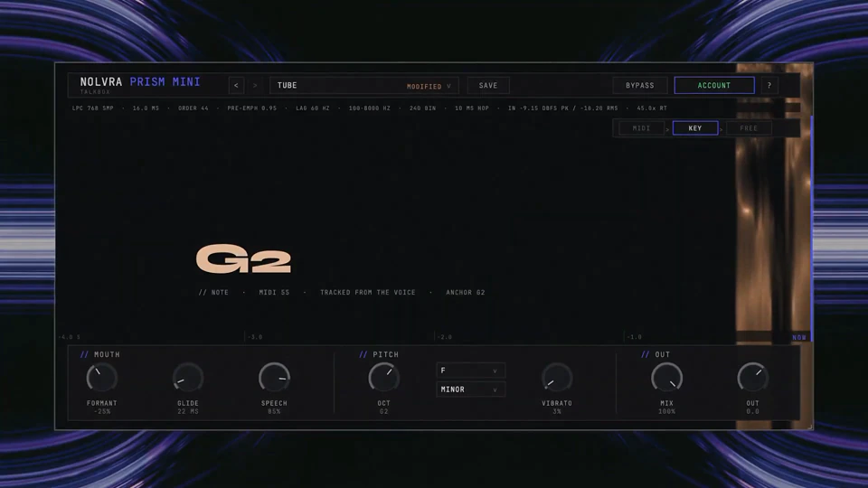Image resolution: width=868 pixels, height=488 pixels.
Task: Select the KEY pitch mode
Action: coord(695,127)
